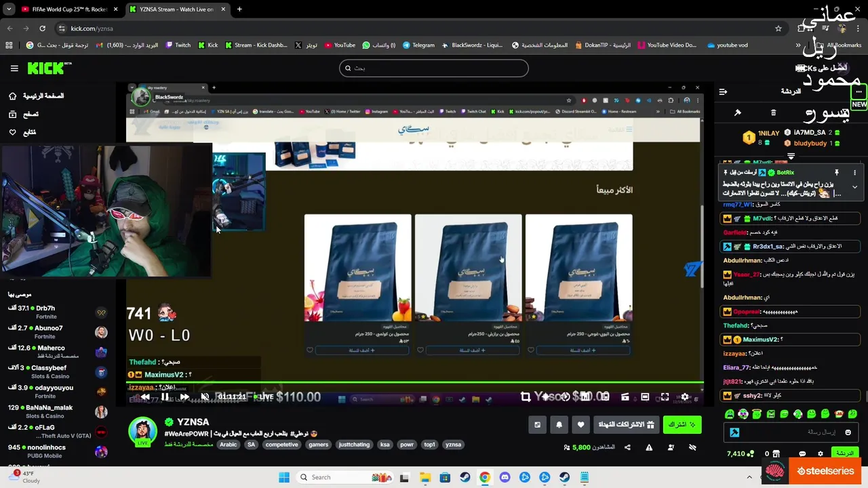Image resolution: width=868 pixels, height=488 pixels.
Task: Click the Kick search field
Action: point(433,68)
